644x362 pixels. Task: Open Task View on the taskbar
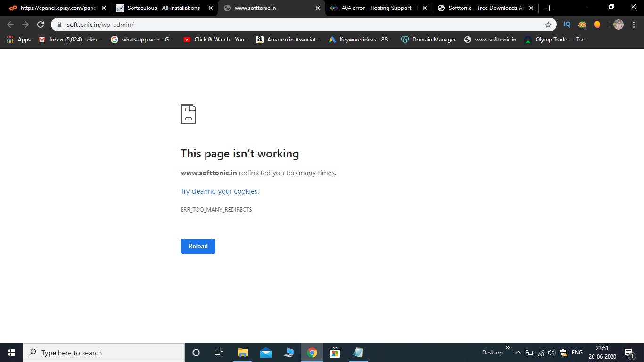pyautogui.click(x=219, y=353)
